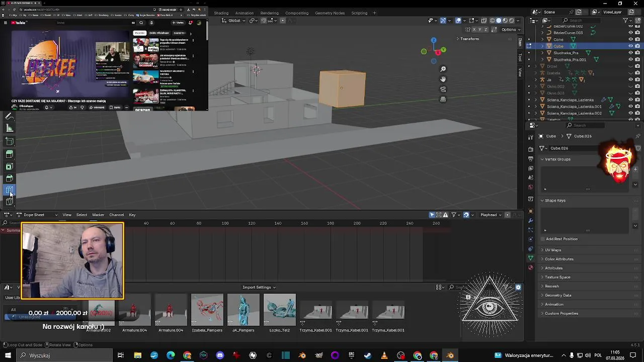
Task: Select the Extrude Region tool
Action: pos(9,154)
